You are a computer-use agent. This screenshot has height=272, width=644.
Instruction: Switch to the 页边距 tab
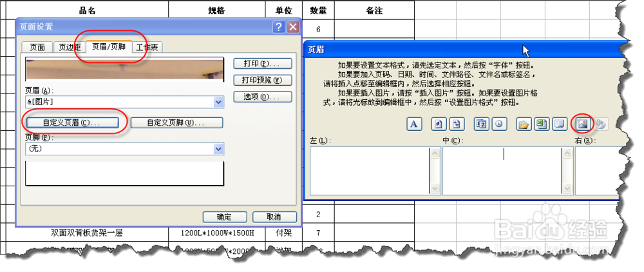point(70,47)
